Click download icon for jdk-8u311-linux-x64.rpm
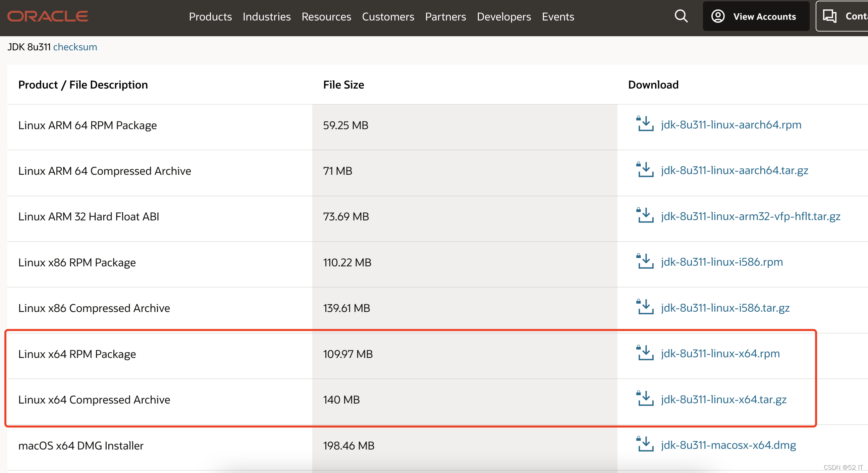Screen dimensions: 868x473 pyautogui.click(x=645, y=352)
